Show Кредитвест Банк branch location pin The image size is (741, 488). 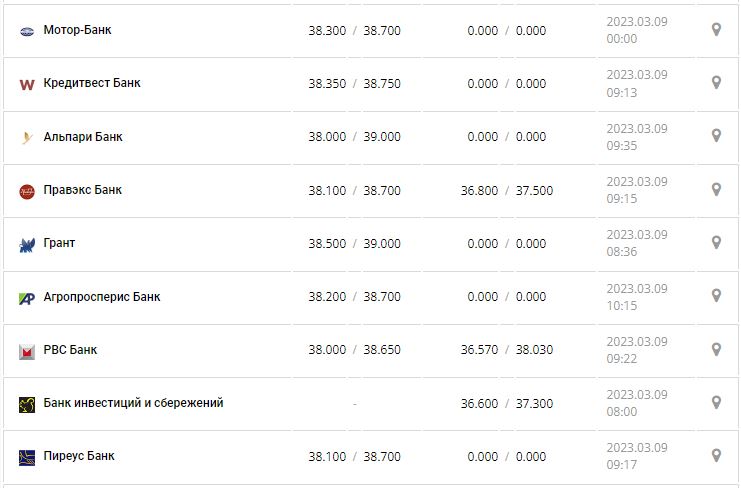click(x=716, y=82)
